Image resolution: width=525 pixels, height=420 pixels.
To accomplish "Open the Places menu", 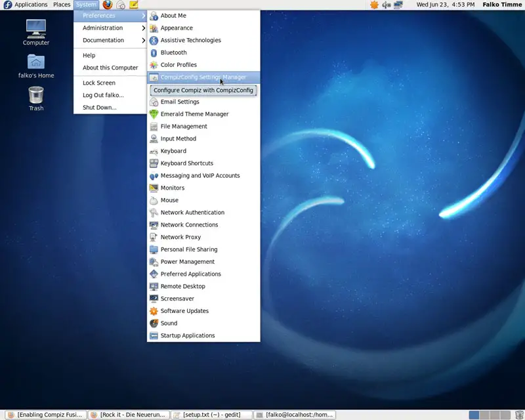I will (62, 5).
